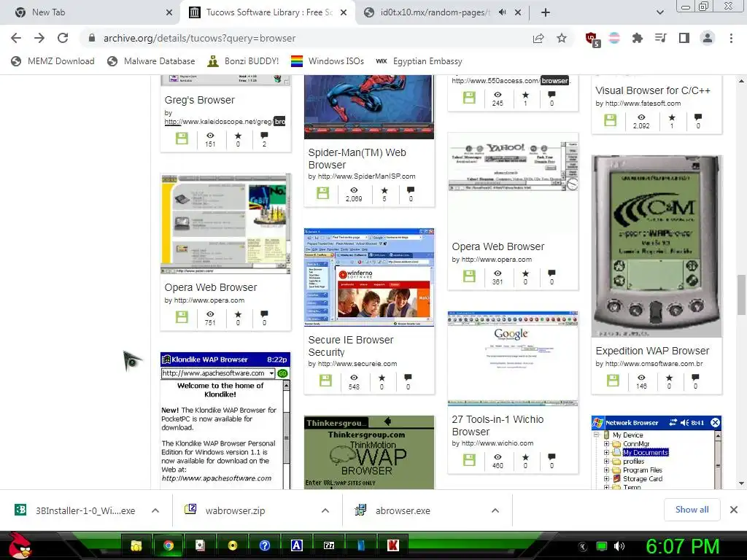Screen dimensions: 747x560
Task: Open the Malware Database bookmark
Action: click(151, 61)
